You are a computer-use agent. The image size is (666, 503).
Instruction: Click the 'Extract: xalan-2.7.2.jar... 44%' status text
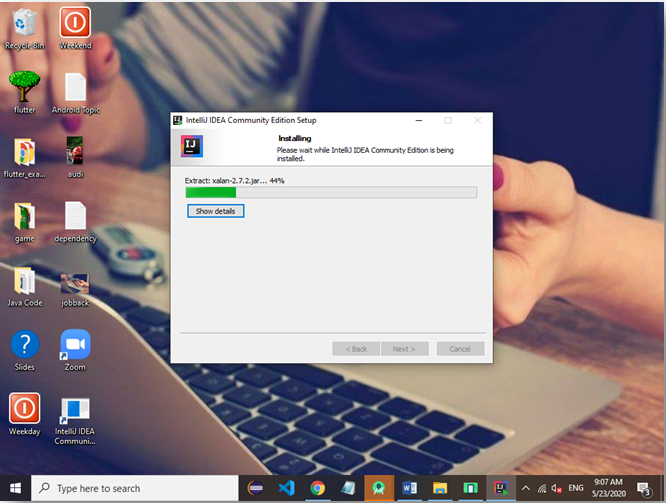point(234,181)
